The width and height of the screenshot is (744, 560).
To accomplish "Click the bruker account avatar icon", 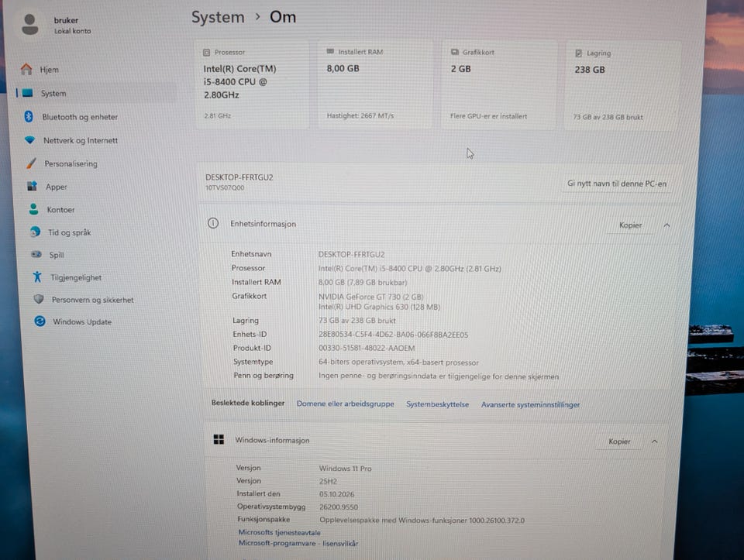I will pyautogui.click(x=30, y=24).
